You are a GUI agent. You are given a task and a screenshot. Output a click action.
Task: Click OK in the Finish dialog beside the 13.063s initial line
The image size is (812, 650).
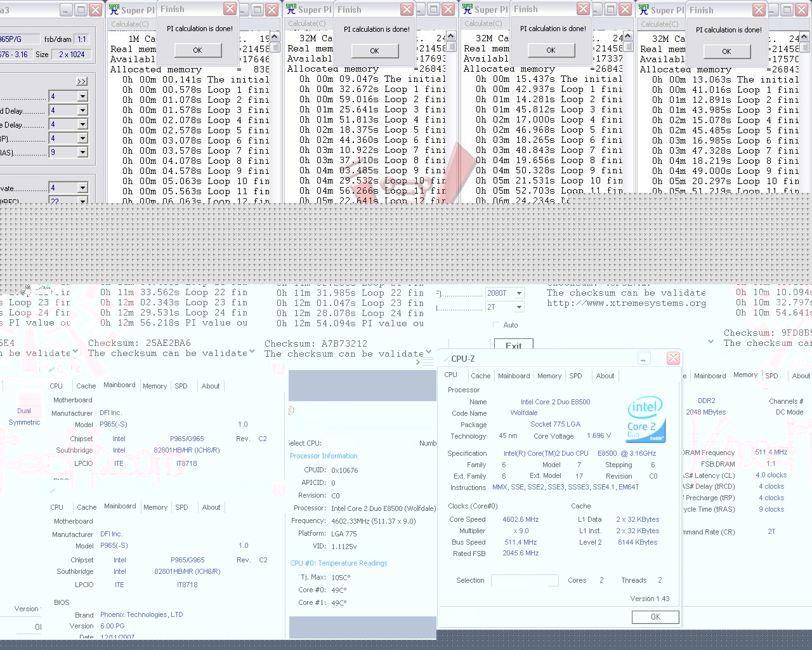pyautogui.click(x=726, y=51)
